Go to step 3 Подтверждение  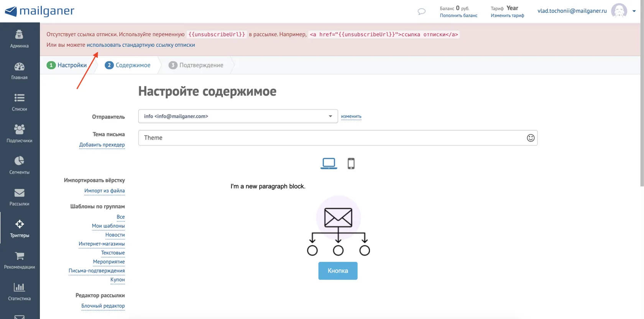(x=196, y=65)
